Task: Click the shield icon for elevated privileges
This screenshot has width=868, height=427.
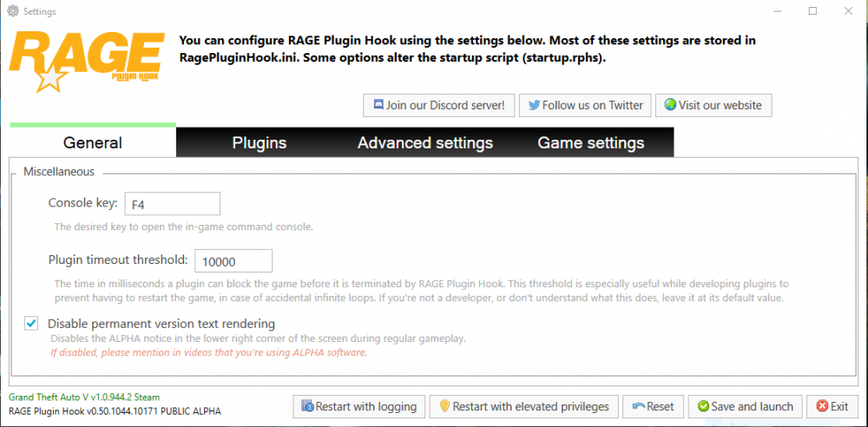Action: (x=444, y=406)
